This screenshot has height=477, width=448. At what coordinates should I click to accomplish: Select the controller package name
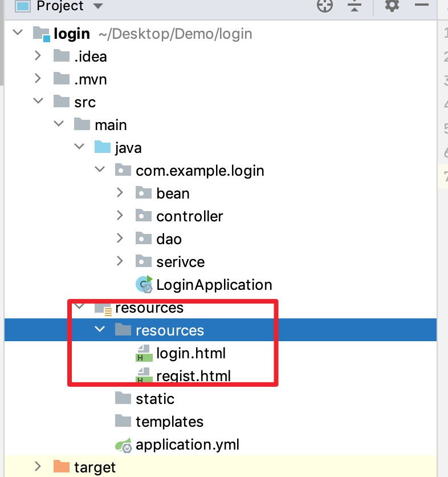tap(190, 216)
